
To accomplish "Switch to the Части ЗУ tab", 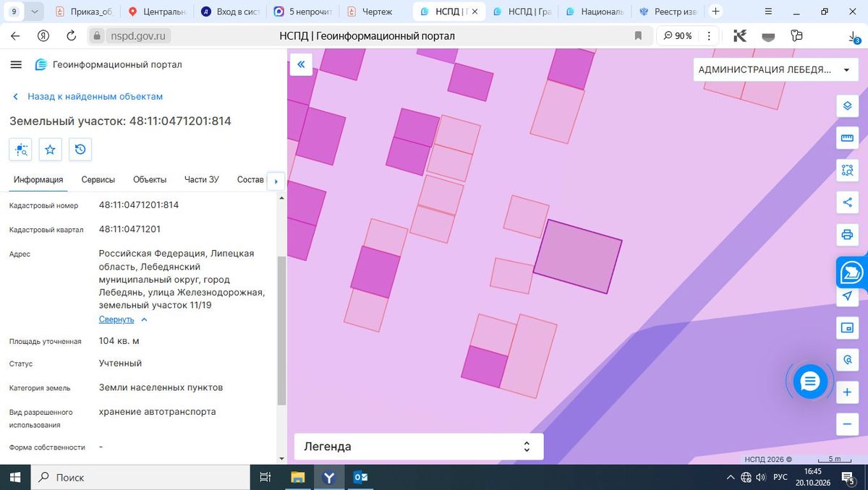I will (202, 180).
